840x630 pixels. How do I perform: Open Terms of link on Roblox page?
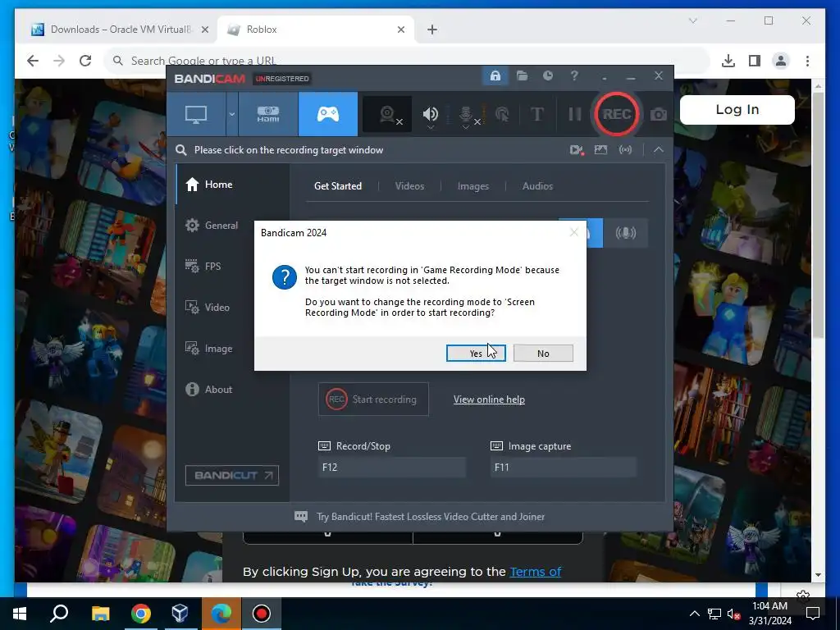pos(535,572)
